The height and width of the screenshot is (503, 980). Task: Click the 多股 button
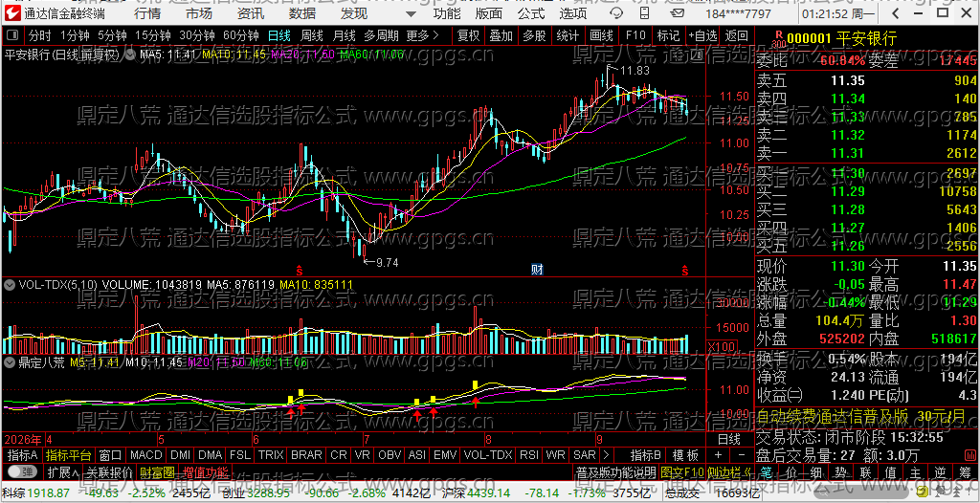click(534, 35)
